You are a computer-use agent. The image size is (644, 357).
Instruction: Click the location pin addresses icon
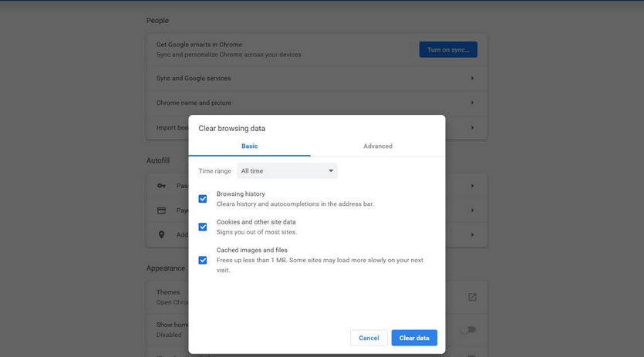click(161, 234)
